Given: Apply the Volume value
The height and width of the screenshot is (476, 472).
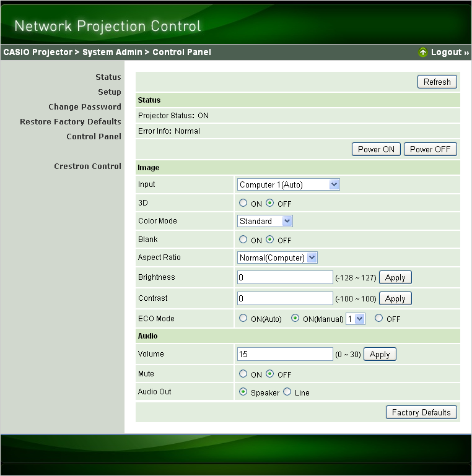Looking at the screenshot, I should pos(380,354).
